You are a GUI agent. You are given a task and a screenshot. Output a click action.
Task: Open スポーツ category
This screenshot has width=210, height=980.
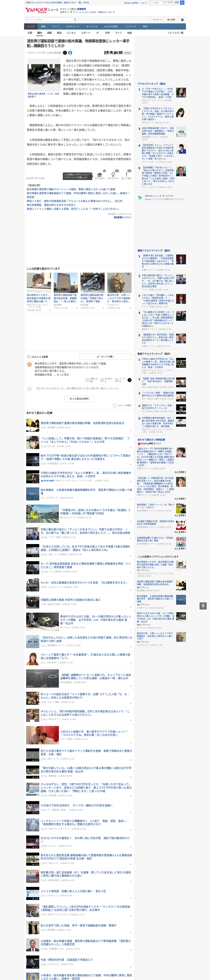pyautogui.click(x=85, y=33)
